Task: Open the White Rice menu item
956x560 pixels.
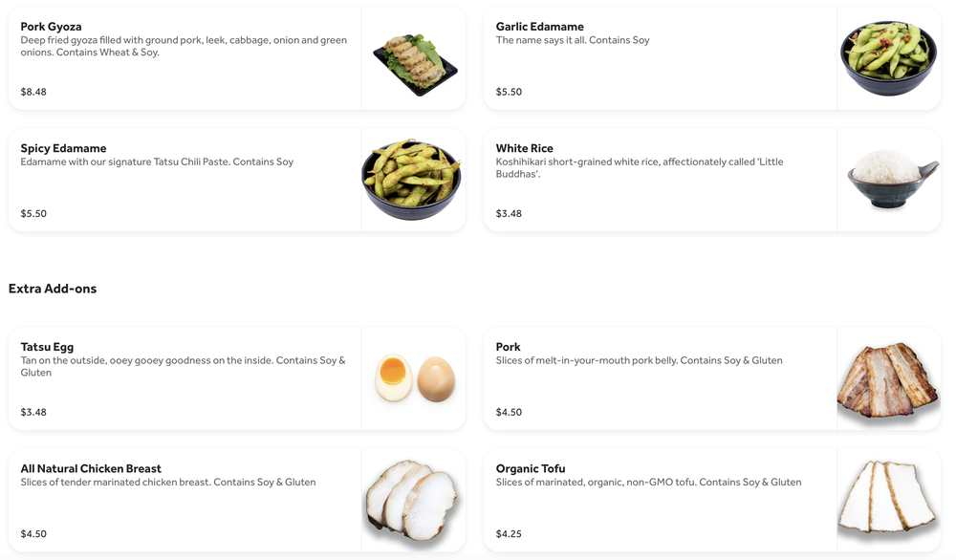Action: click(524, 148)
